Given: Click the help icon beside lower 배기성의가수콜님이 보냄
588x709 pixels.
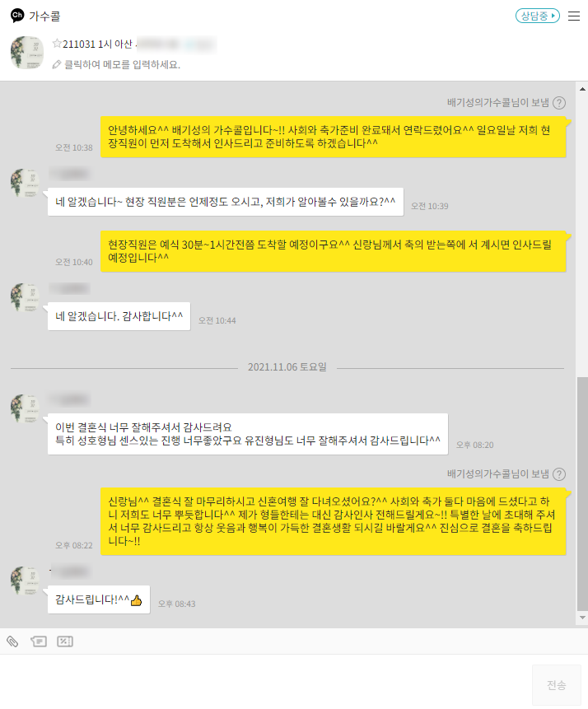Looking at the screenshot, I should [x=559, y=474].
